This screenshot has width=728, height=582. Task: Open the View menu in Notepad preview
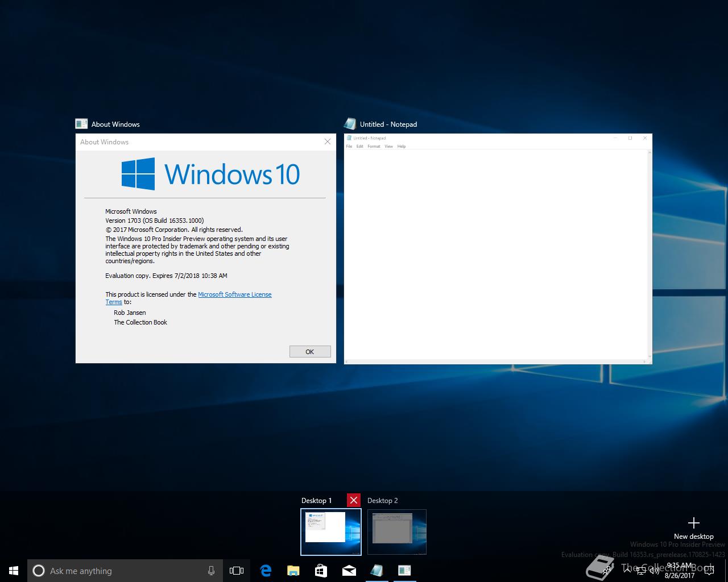(x=388, y=146)
